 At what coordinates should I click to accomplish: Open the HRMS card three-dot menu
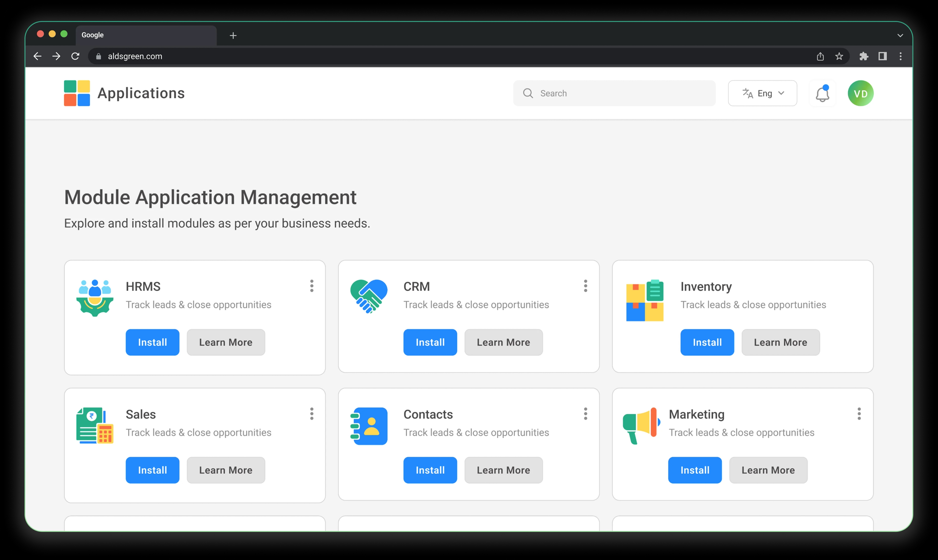coord(312,286)
